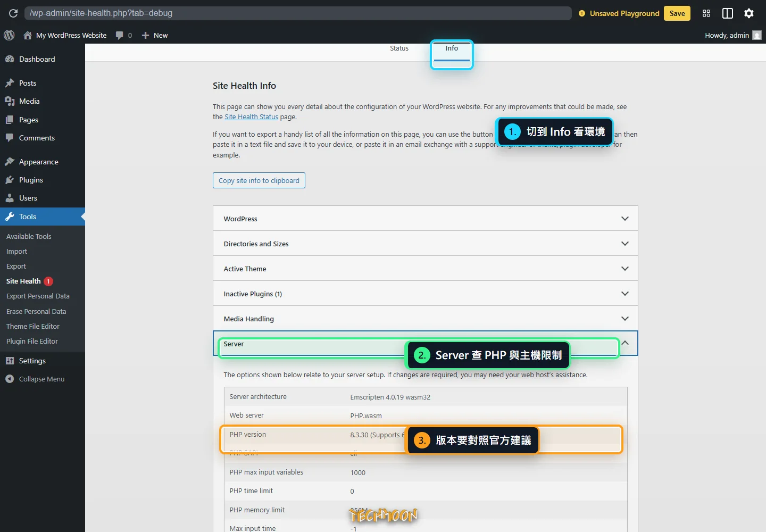
Task: Click the Posts pushpin icon
Action: pyautogui.click(x=10, y=83)
